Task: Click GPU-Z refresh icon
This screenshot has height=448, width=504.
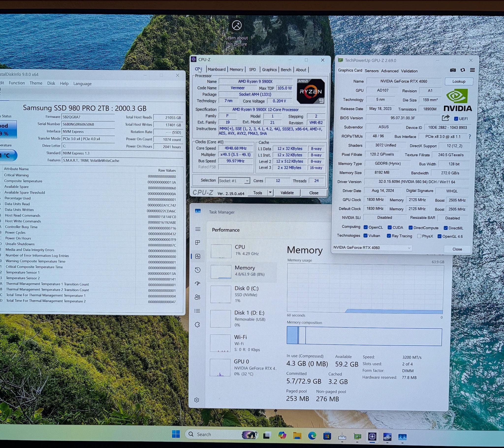Action: [463, 70]
